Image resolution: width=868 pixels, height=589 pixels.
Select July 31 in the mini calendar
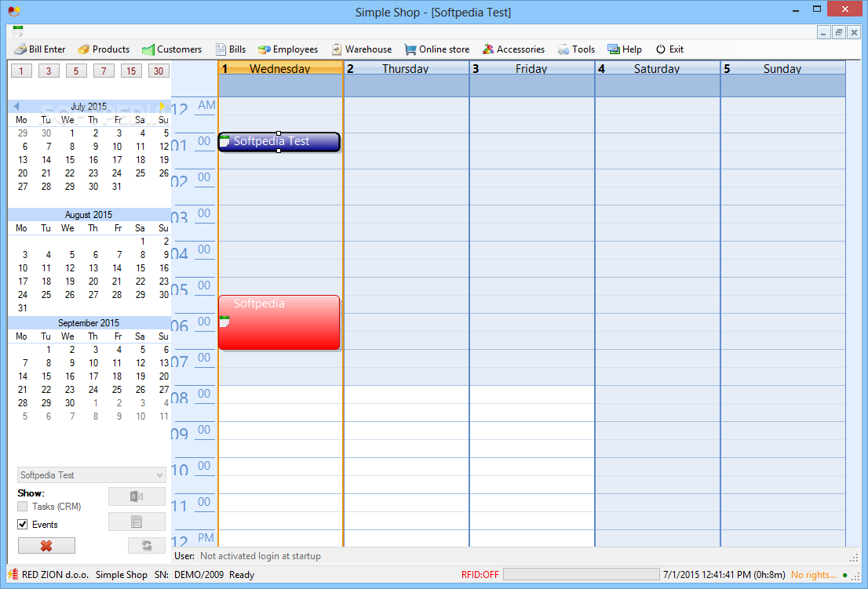click(117, 187)
